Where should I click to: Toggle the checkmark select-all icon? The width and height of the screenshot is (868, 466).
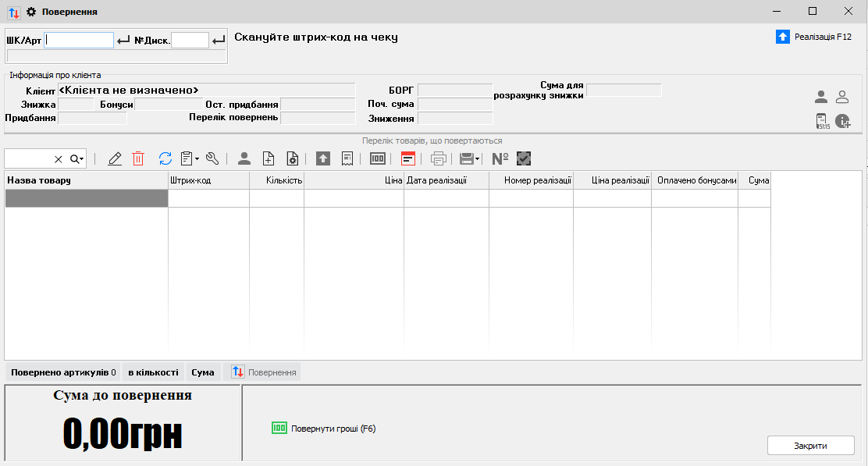point(524,158)
